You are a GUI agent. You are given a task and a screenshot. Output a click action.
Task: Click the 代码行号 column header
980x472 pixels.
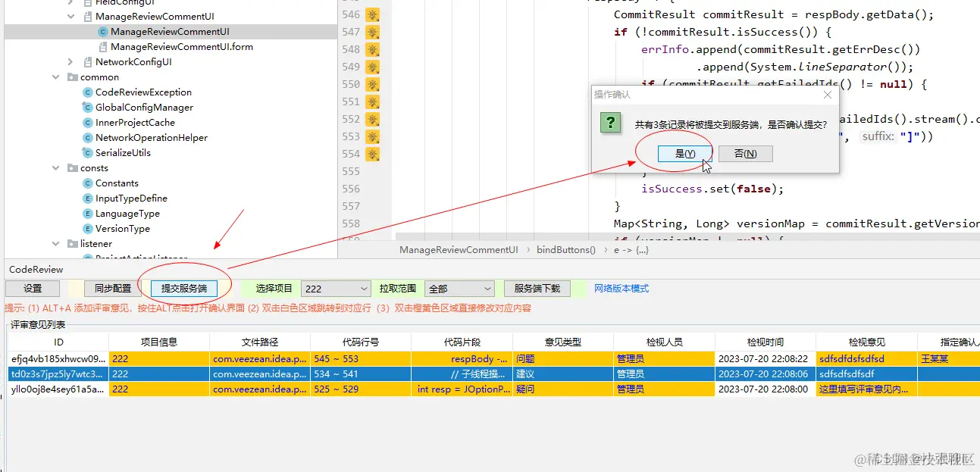361,342
